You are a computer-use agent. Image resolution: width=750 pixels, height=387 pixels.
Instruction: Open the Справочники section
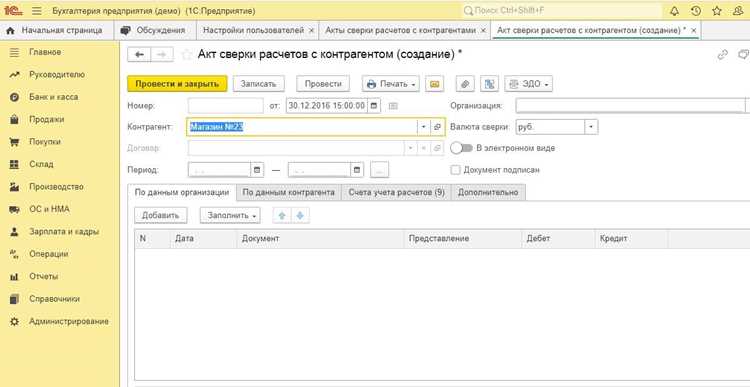coord(54,299)
